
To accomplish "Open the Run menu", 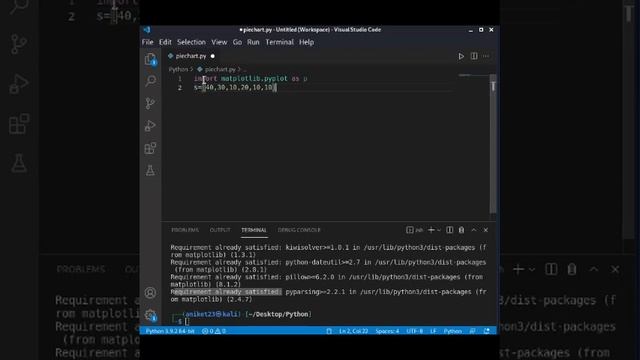I will click(x=253, y=42).
